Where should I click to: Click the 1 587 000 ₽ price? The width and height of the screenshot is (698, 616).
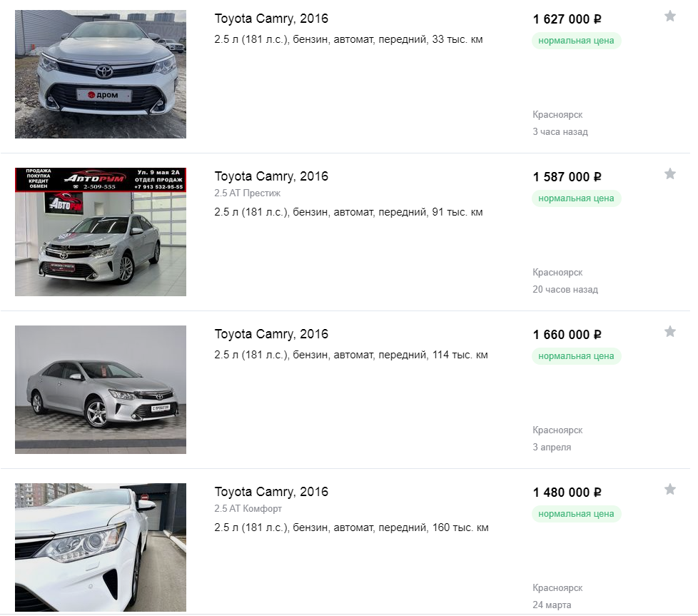[x=567, y=177]
